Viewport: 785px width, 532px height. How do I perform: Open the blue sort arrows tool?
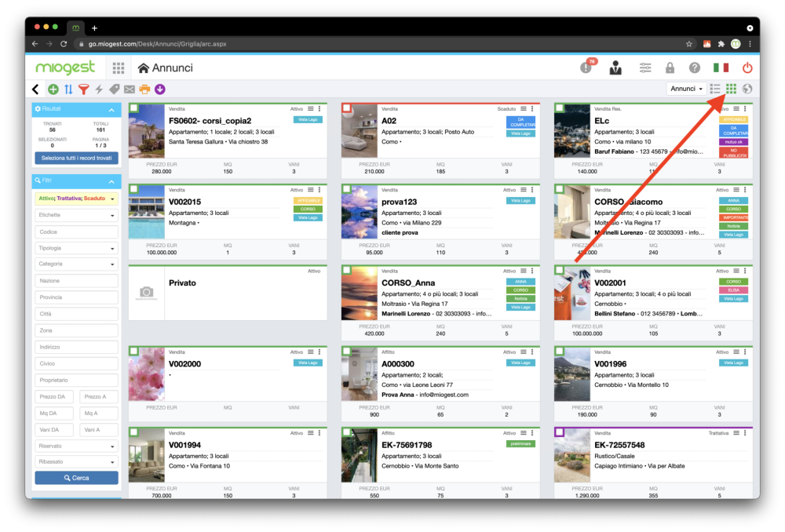68,89
